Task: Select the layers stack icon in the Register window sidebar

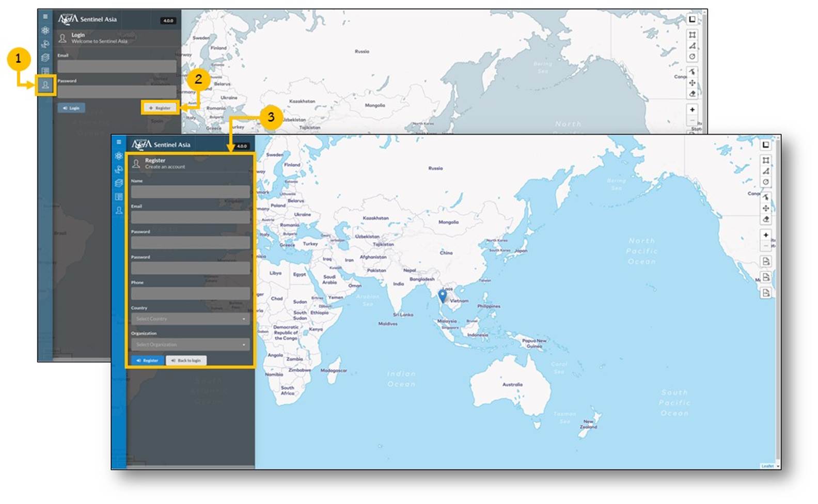Action: 119,183
